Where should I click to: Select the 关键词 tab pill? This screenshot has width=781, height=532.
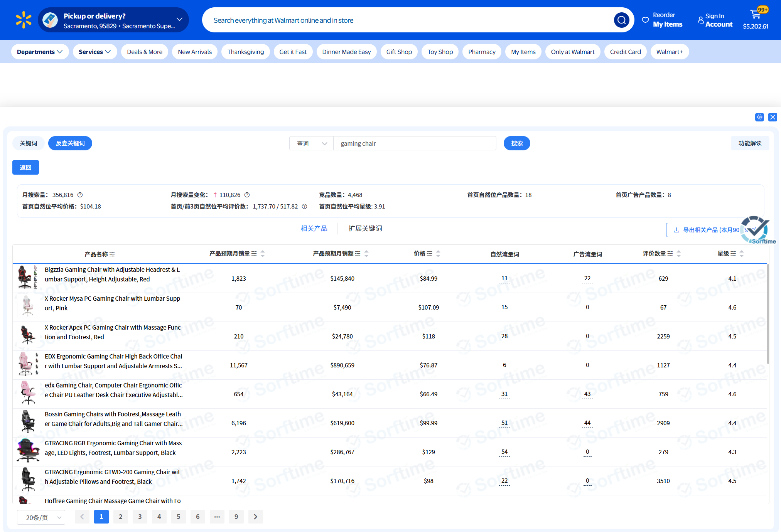point(29,143)
